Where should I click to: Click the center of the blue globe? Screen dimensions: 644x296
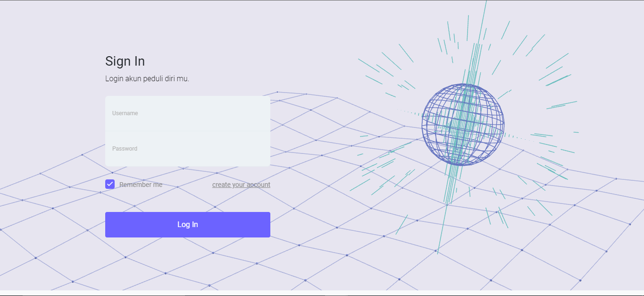click(463, 125)
